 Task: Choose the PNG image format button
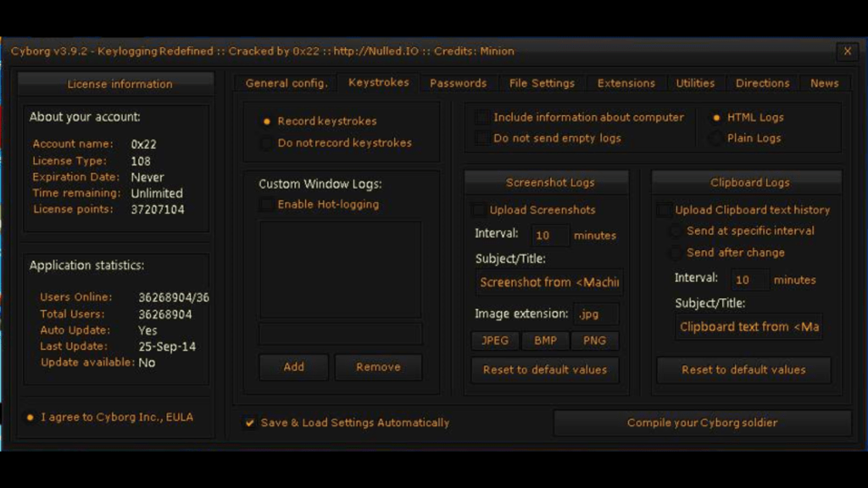(594, 341)
